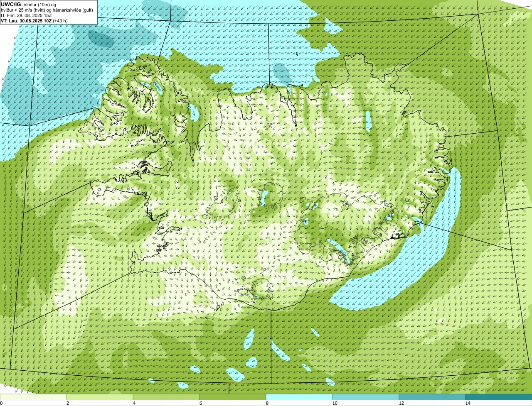
Task: Click the legend label '6'
Action: pyautogui.click(x=200, y=403)
